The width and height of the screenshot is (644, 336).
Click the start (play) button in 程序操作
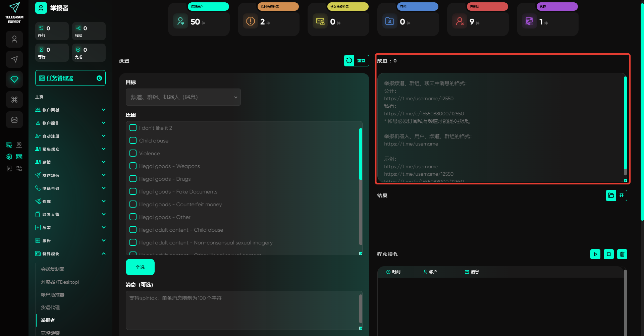click(595, 254)
